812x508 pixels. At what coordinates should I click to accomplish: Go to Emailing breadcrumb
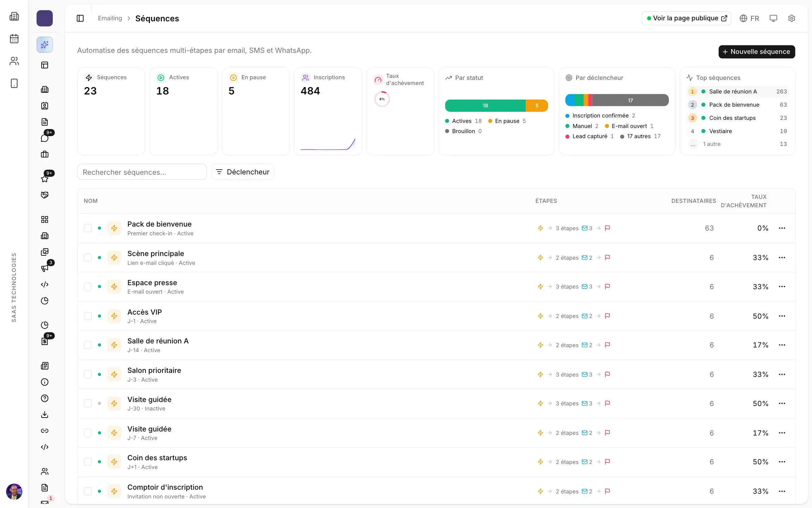[110, 18]
